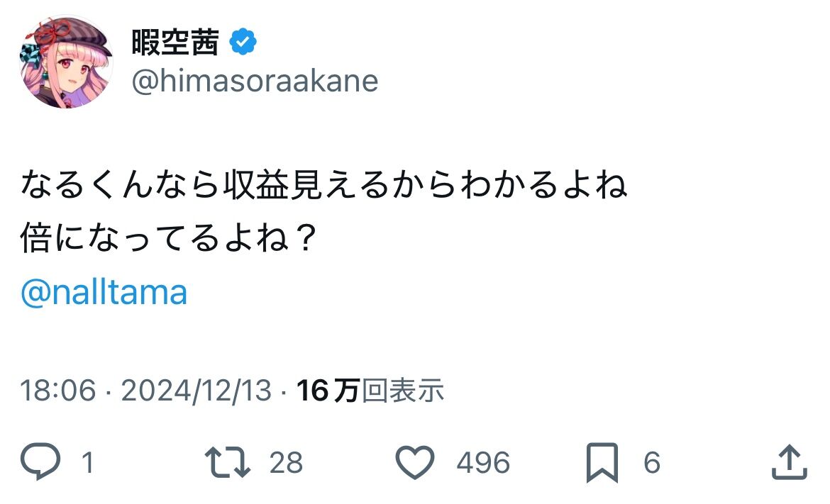Open the @himasoraakane handle link
The width and height of the screenshot is (830, 504).
(x=255, y=82)
